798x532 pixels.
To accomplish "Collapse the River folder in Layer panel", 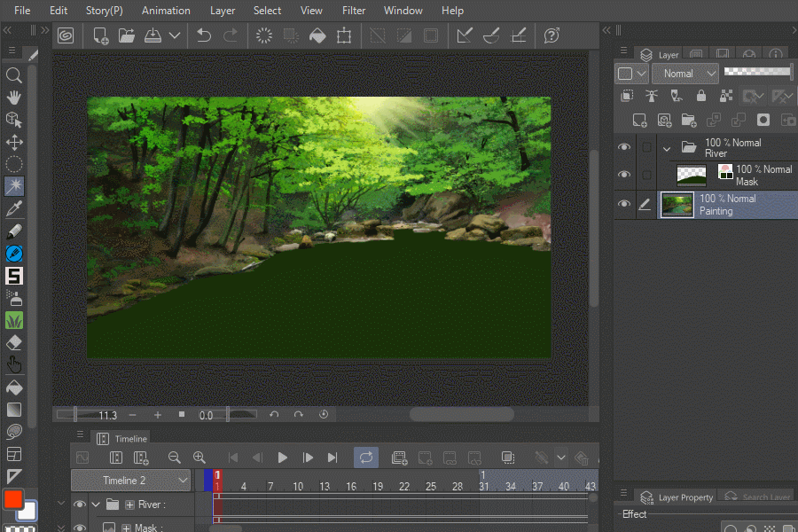I will tap(667, 148).
